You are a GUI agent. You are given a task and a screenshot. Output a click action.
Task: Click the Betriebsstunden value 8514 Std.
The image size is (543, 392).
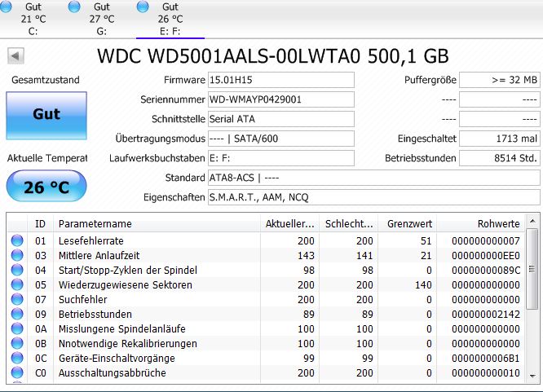point(499,158)
